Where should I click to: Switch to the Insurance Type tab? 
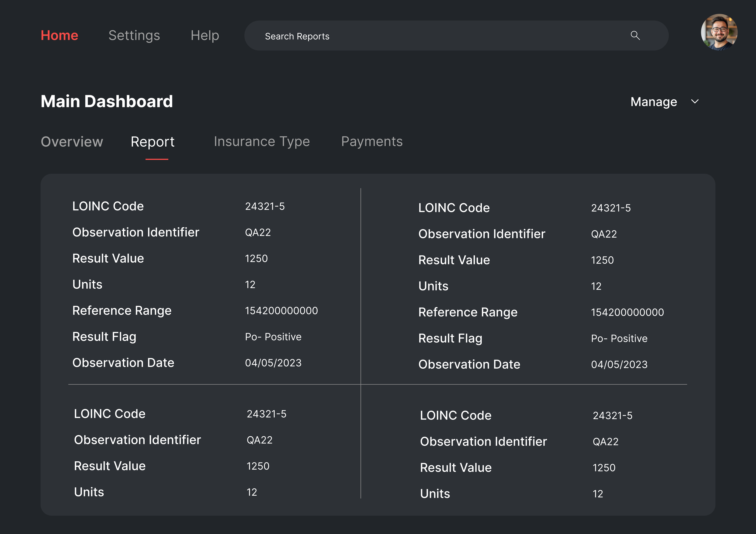pyautogui.click(x=262, y=142)
